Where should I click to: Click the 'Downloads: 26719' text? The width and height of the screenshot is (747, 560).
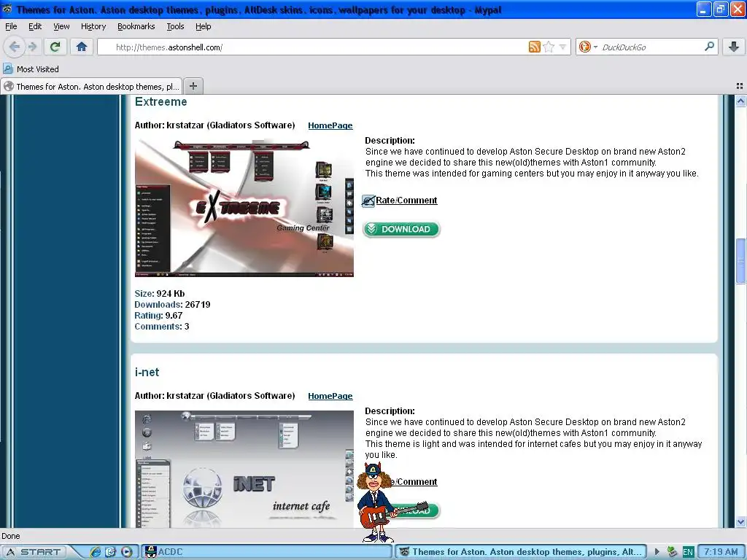[172, 305]
